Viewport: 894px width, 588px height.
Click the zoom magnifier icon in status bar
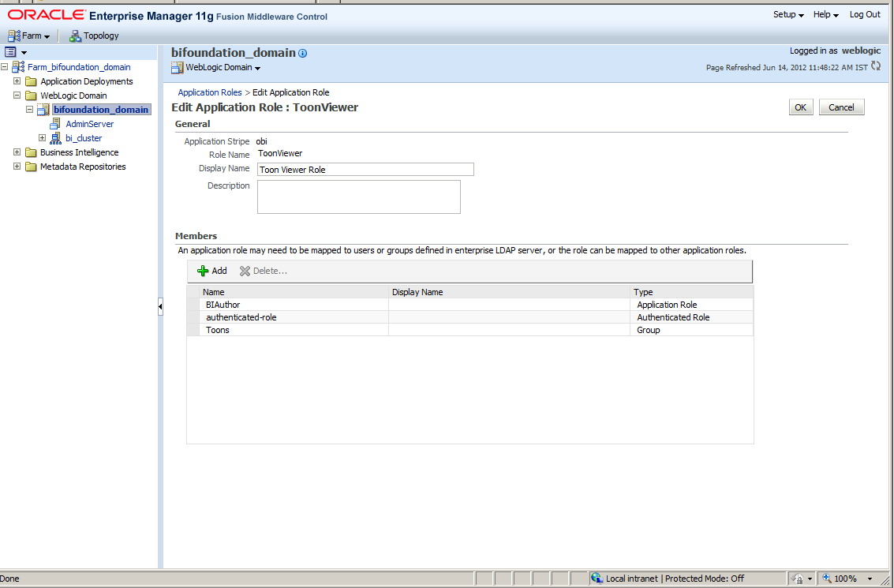(827, 578)
